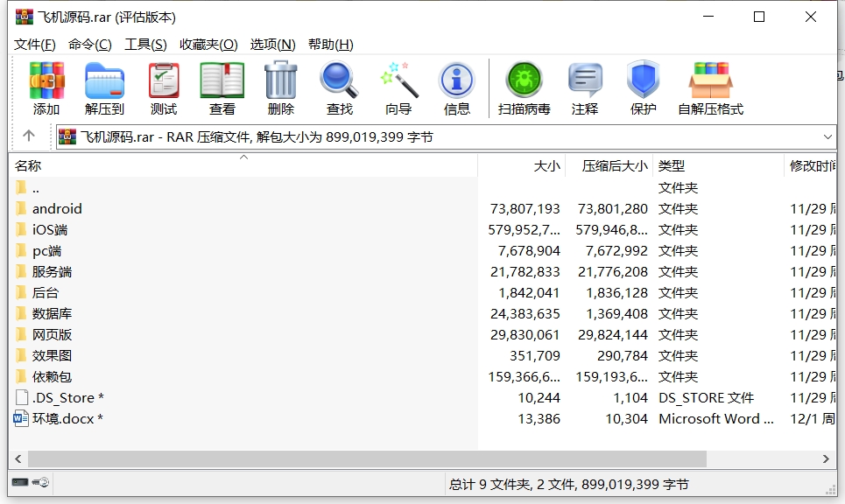The width and height of the screenshot is (845, 504).
Task: Sort by the 名称 column header
Action: pyautogui.click(x=28, y=165)
